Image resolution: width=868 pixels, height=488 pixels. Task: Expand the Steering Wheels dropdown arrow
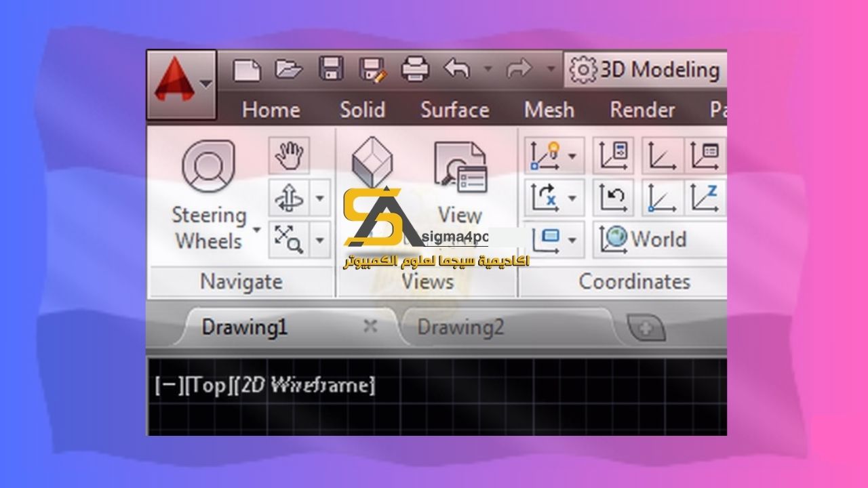[257, 229]
